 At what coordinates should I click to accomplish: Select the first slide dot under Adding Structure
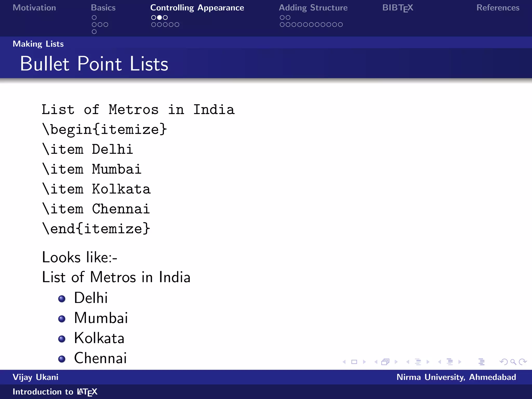click(x=282, y=17)
